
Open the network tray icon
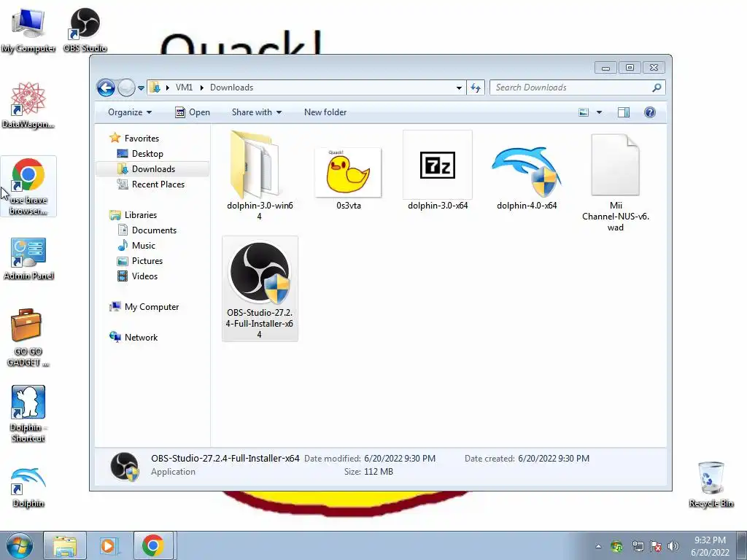pos(638,546)
